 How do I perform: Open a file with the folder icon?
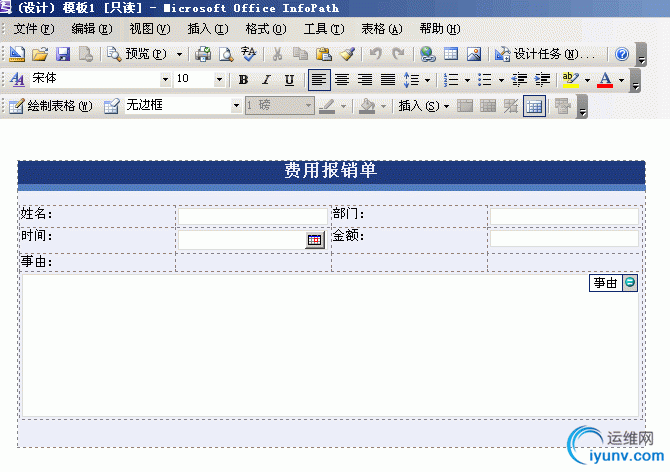[40, 54]
